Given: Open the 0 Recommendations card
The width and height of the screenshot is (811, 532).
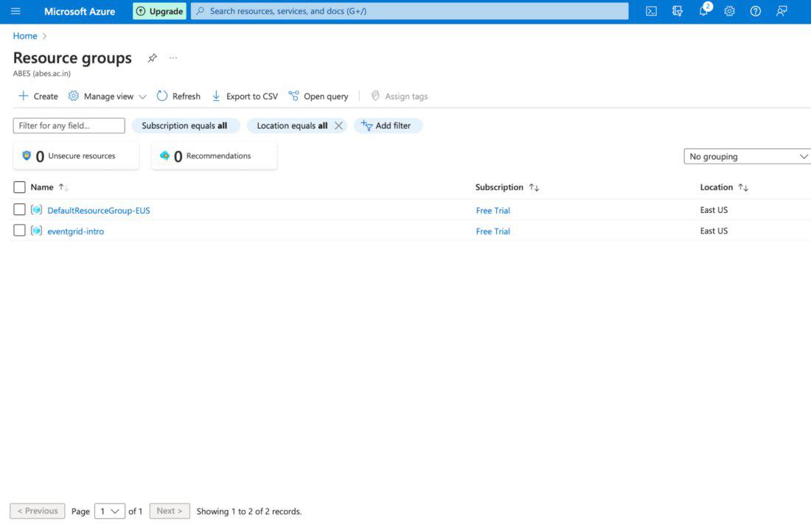Looking at the screenshot, I should point(214,155).
